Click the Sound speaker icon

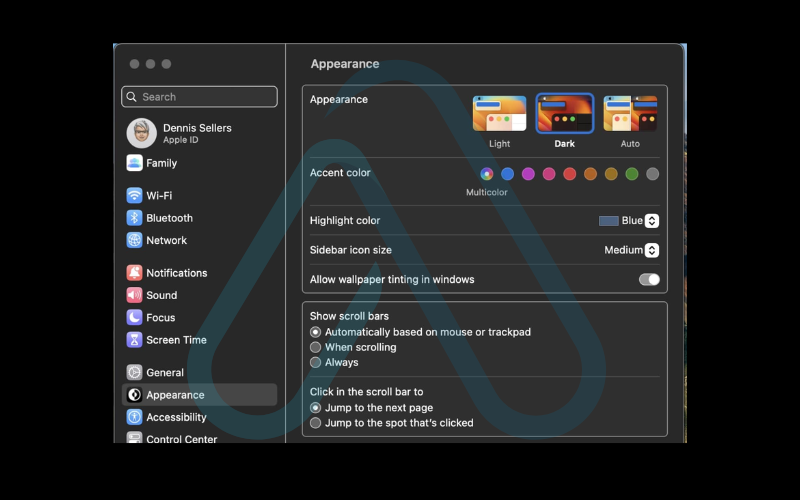[x=134, y=295]
